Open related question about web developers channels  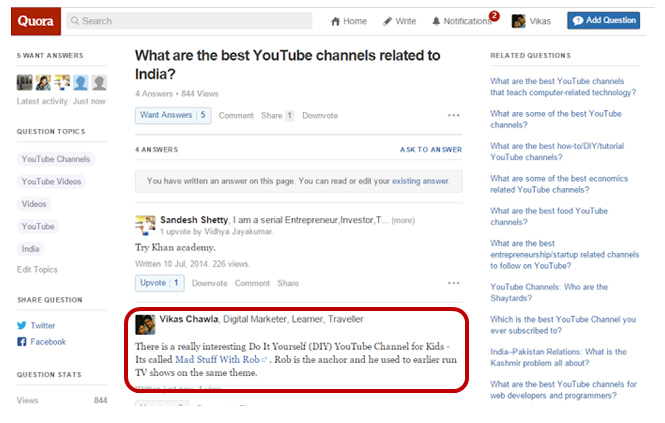(x=563, y=390)
